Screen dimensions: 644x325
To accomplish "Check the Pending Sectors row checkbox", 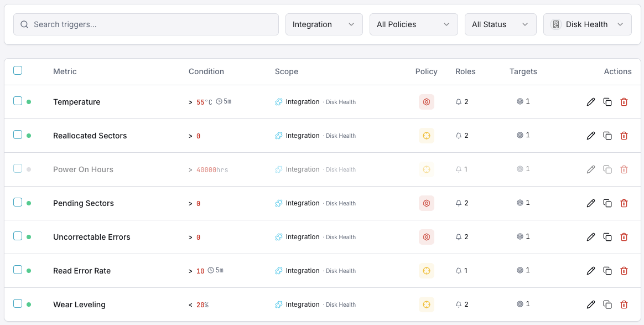I will click(x=18, y=203).
